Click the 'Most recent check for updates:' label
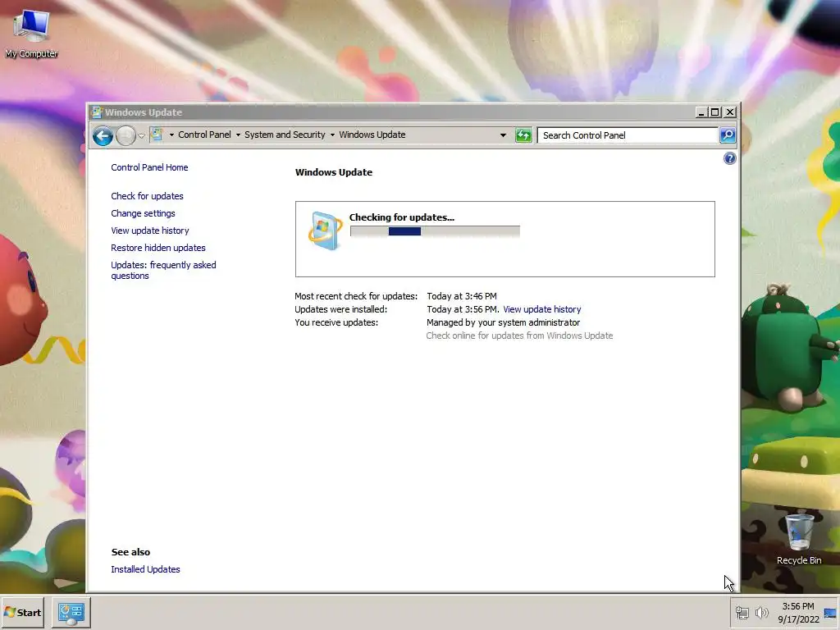The width and height of the screenshot is (840, 630). point(356,296)
